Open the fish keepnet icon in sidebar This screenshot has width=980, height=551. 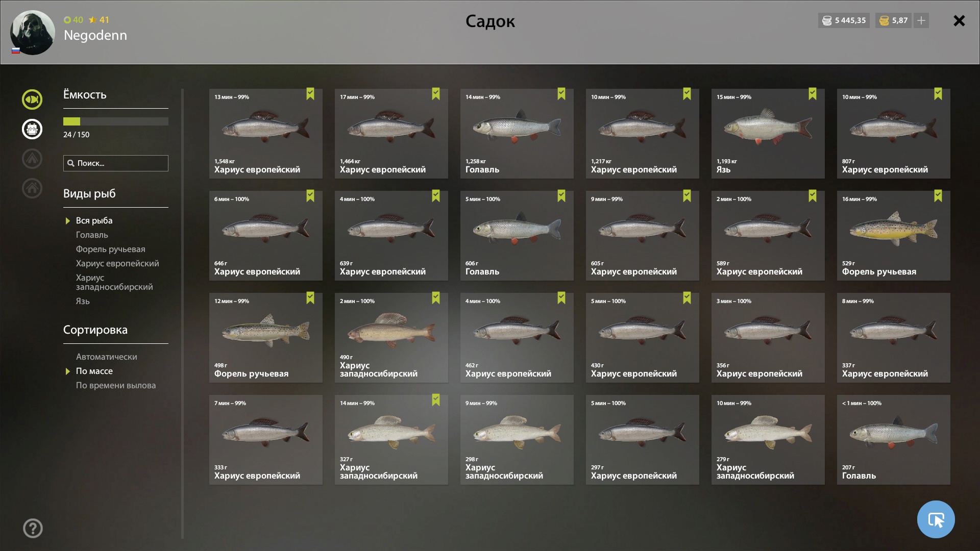coord(32,99)
